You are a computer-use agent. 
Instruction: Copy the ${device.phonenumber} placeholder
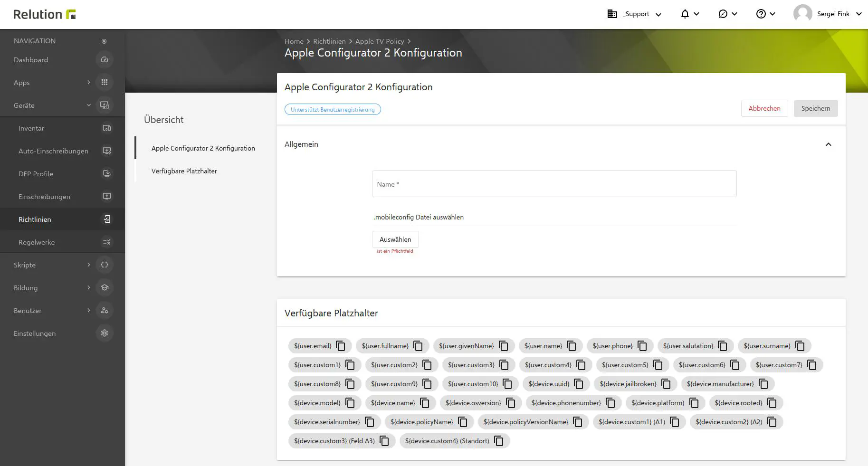[x=610, y=403]
